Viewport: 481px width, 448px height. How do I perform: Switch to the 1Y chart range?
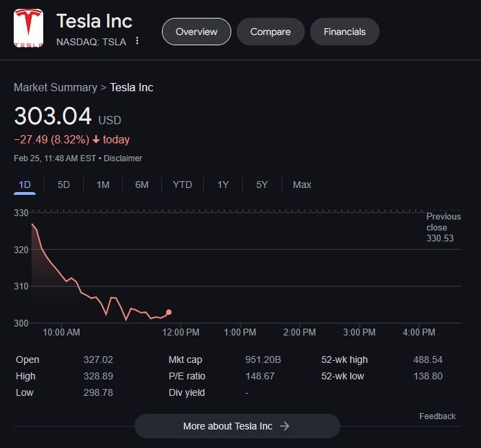223,185
